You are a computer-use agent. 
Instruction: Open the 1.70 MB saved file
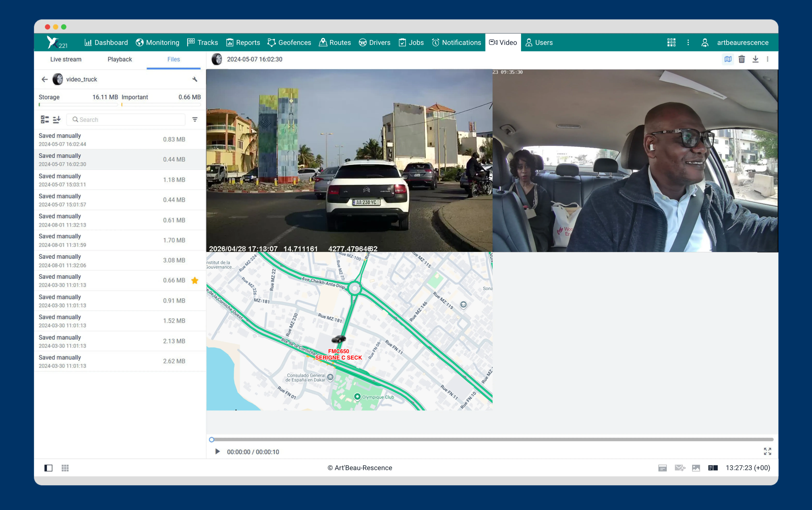click(x=120, y=240)
